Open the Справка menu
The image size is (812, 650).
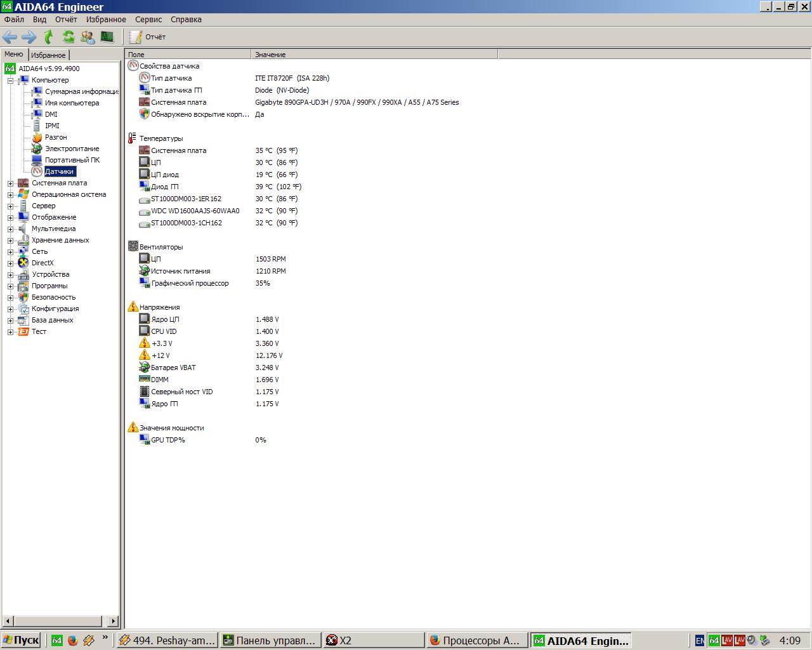pos(186,20)
